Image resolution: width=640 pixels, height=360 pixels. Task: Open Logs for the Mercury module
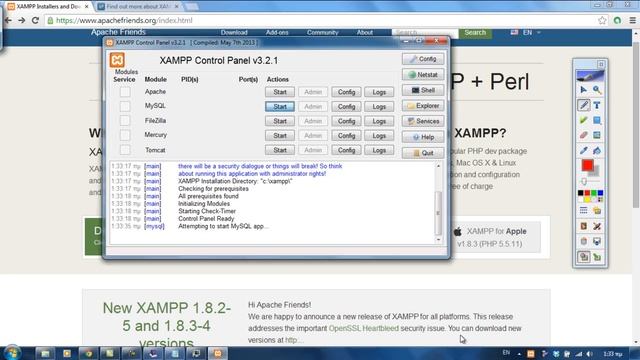[379, 136]
